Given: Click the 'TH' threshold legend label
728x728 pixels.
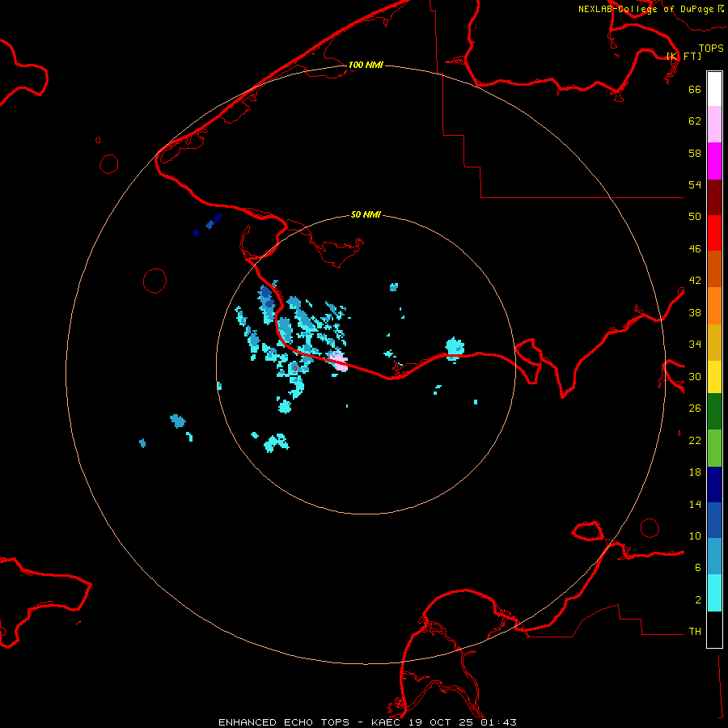Looking at the screenshot, I should tap(695, 632).
